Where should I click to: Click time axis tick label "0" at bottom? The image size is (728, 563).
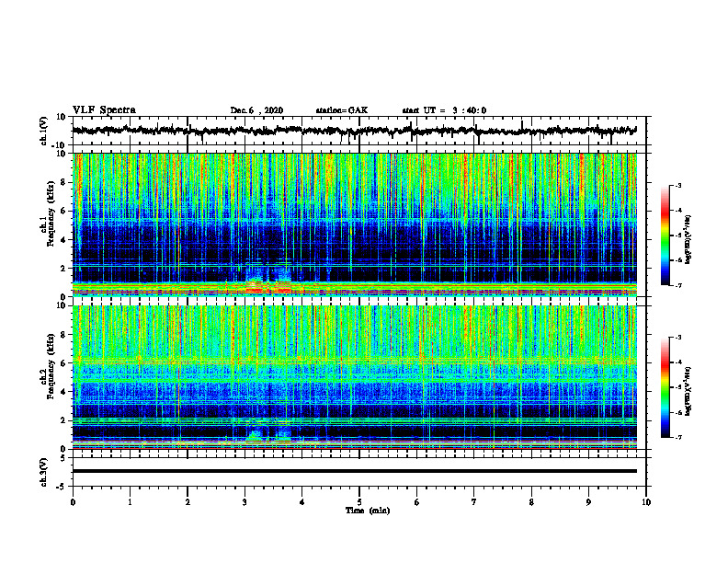pos(73,502)
